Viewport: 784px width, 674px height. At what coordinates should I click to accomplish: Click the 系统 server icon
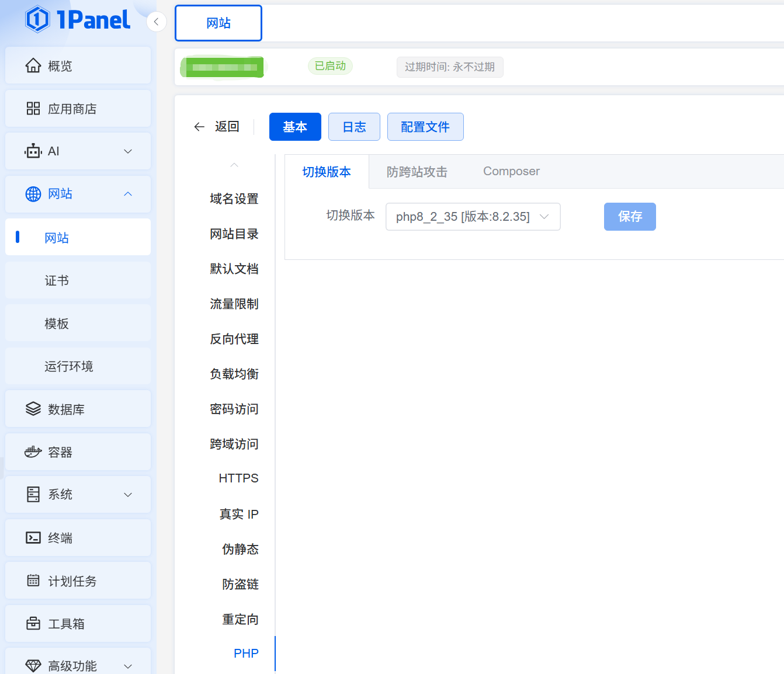click(33, 495)
